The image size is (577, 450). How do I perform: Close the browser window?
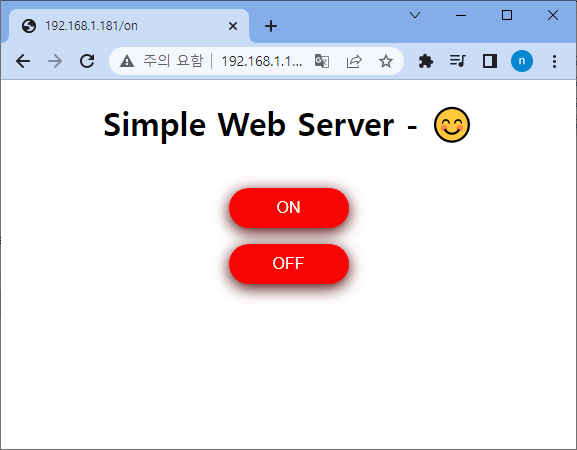tap(553, 15)
